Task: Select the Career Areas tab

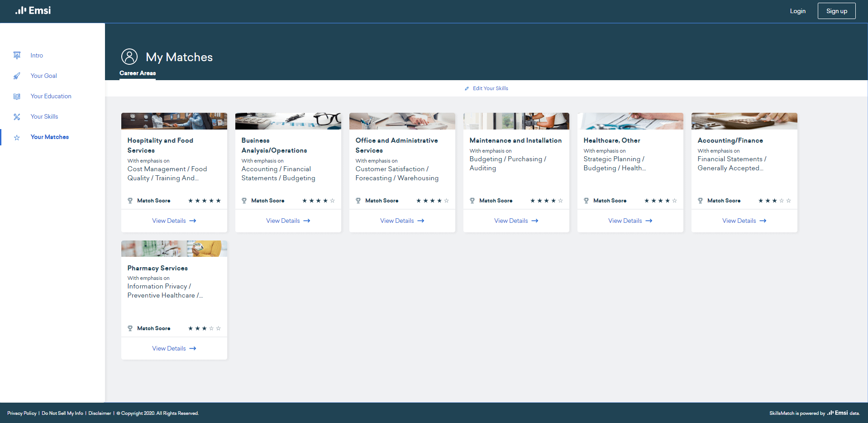Action: coord(138,73)
